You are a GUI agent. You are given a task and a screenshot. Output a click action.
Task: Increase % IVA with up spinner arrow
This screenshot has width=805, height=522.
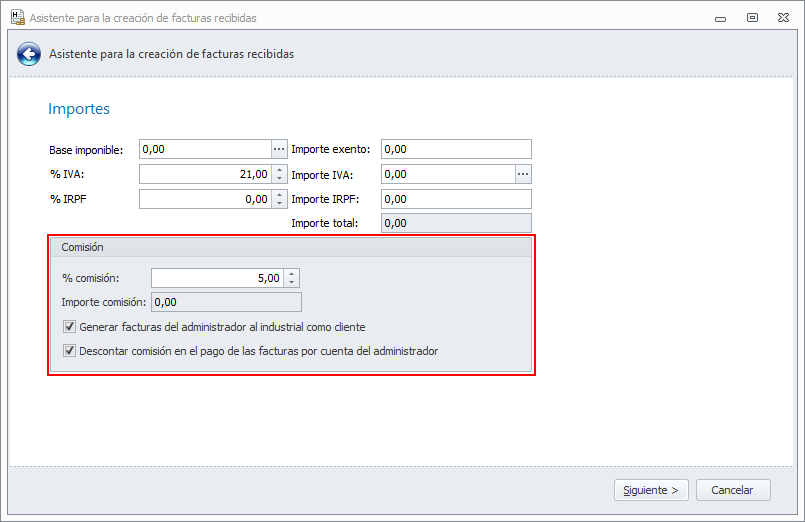[279, 170]
